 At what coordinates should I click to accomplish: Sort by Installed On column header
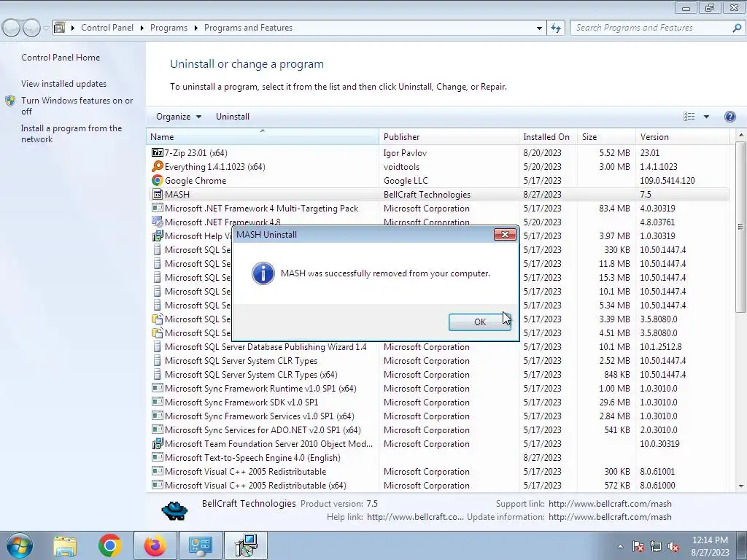[x=548, y=136]
